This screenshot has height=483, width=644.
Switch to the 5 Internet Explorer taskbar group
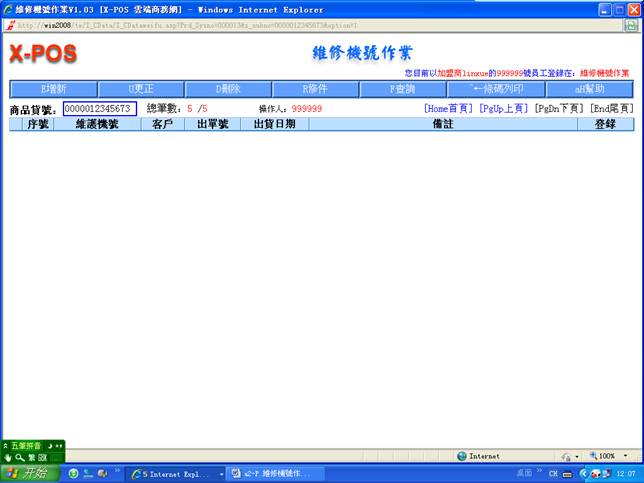[176, 473]
